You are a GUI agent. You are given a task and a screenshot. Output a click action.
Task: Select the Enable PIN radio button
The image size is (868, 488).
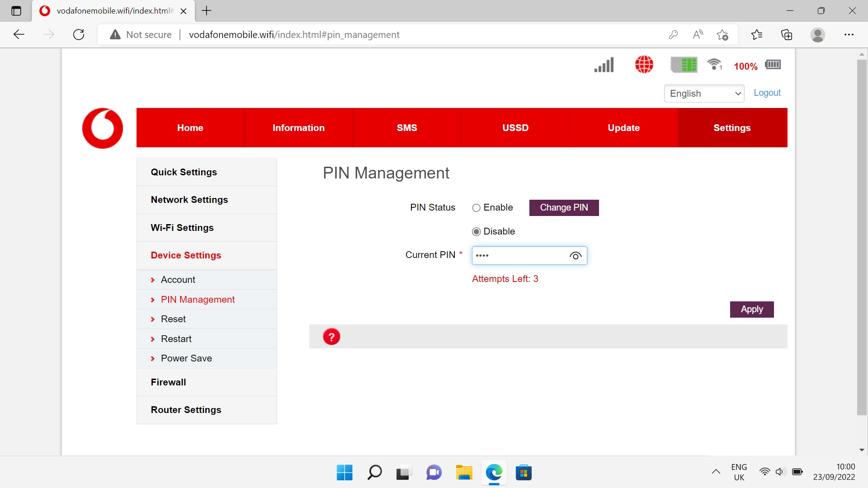(x=476, y=208)
